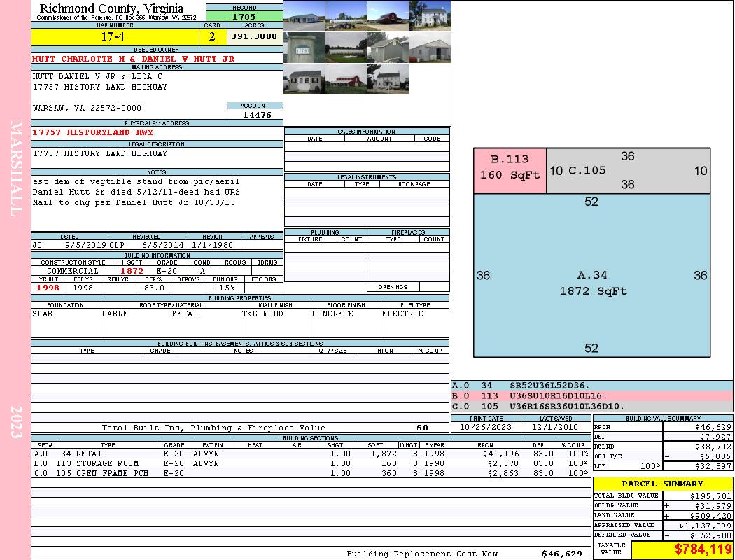Click the record number 1705
The width and height of the screenshot is (735, 560).
tap(244, 16)
